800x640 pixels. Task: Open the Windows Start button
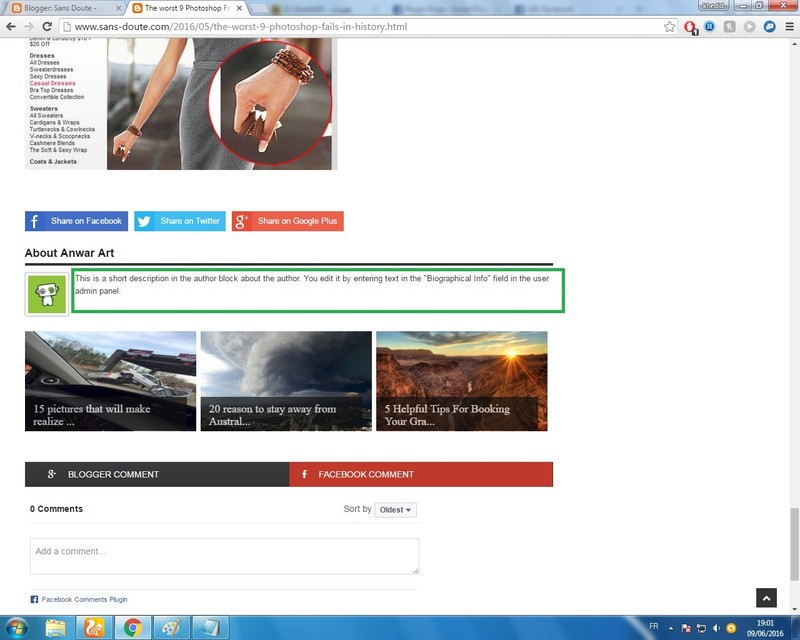pyautogui.click(x=16, y=628)
